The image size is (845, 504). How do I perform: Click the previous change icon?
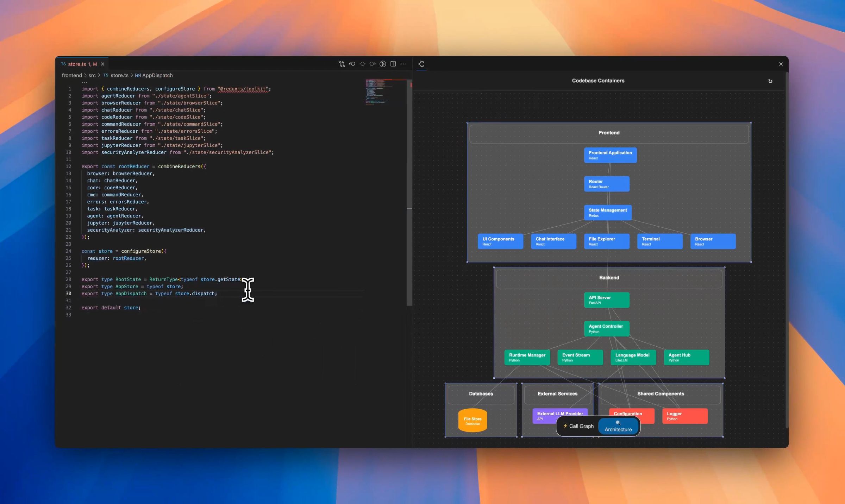362,64
